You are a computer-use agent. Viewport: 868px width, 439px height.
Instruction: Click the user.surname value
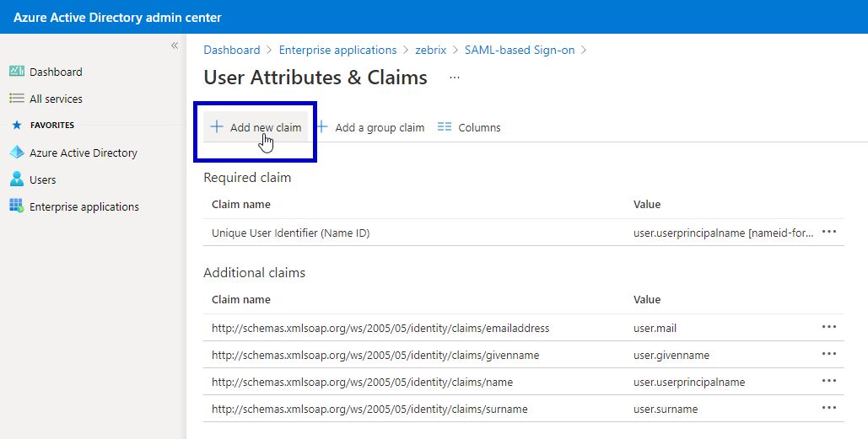666,410
